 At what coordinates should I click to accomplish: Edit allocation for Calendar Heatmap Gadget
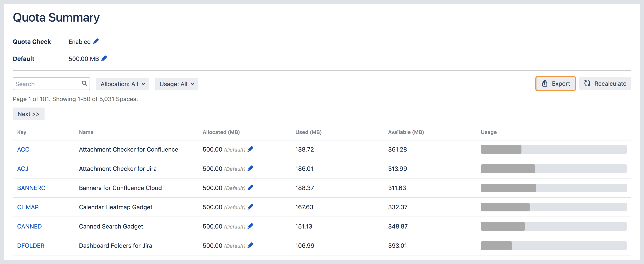click(x=250, y=207)
